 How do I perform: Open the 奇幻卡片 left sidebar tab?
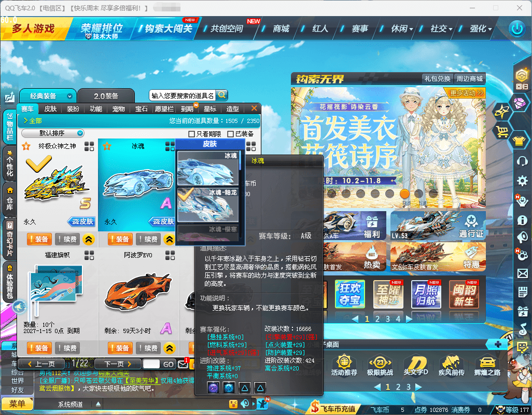(x=9, y=239)
